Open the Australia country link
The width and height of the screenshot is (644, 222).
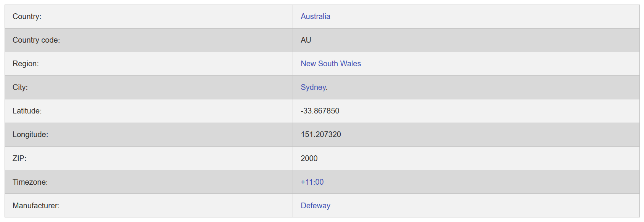pos(315,16)
